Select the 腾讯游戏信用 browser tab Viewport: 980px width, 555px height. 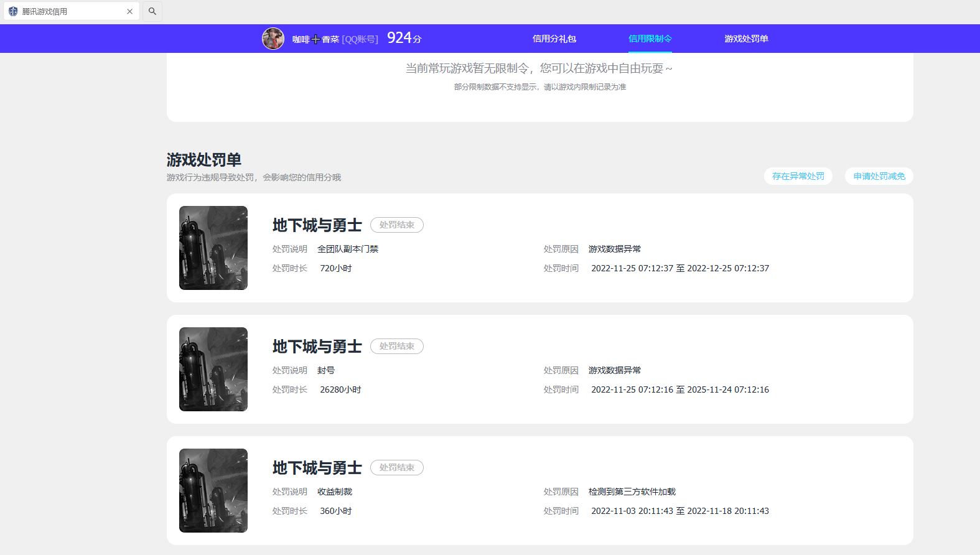72,11
